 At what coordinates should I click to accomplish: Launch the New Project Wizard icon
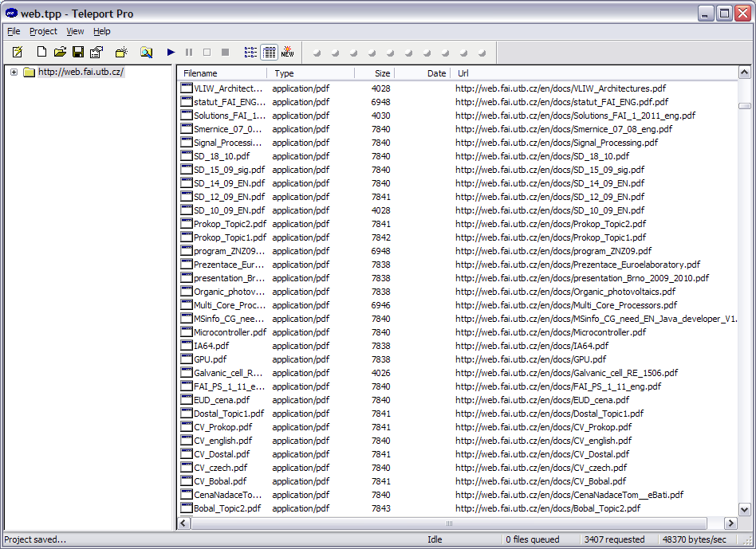pyautogui.click(x=18, y=52)
